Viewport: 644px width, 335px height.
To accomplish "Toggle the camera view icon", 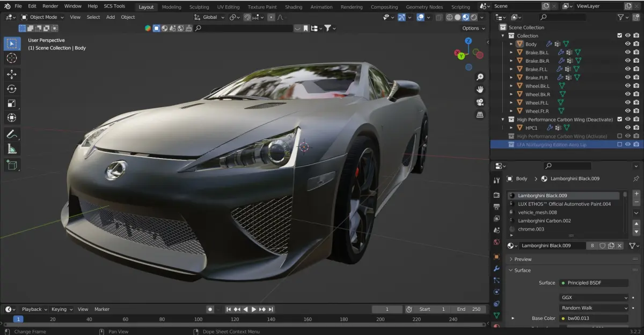I will click(x=480, y=102).
